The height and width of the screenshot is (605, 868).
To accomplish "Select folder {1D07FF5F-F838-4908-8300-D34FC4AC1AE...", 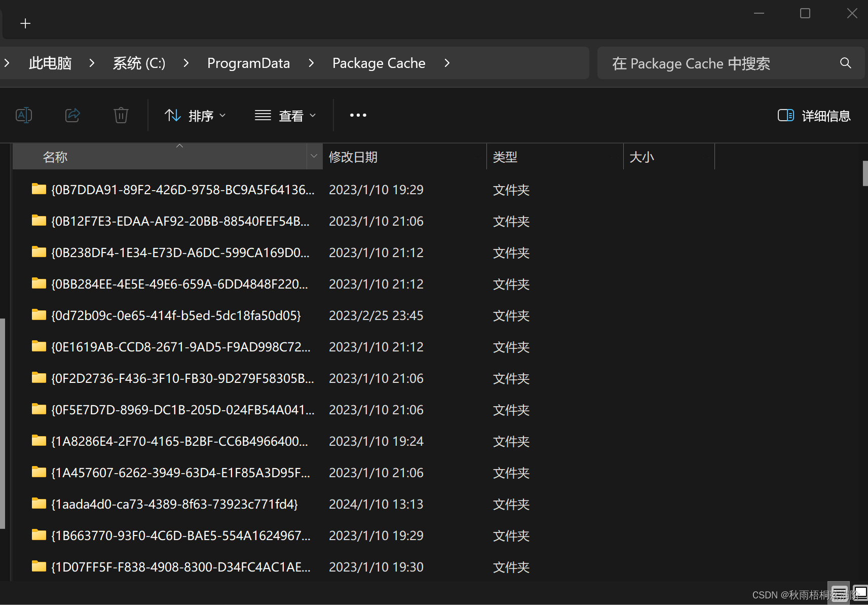I will (x=181, y=567).
